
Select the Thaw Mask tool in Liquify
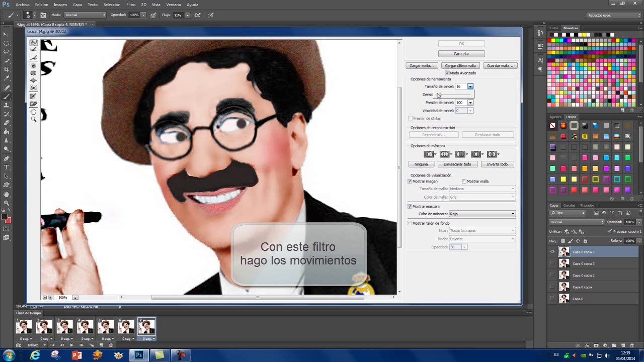pos(33,104)
